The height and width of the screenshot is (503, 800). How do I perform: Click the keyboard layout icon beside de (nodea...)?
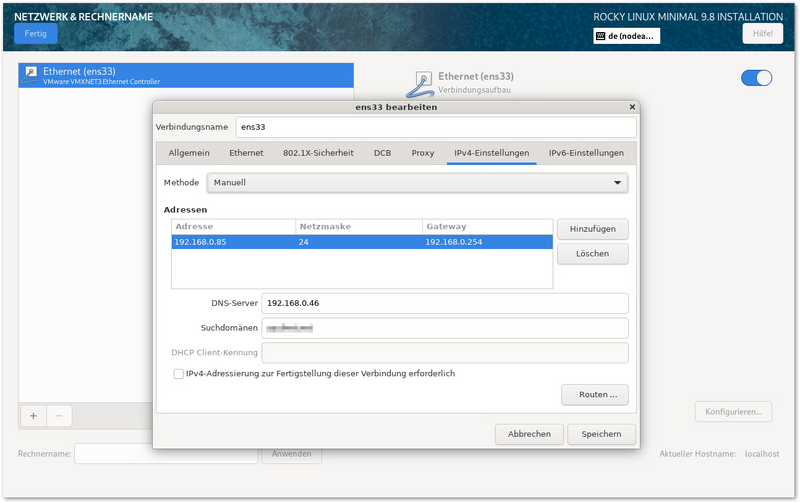601,36
